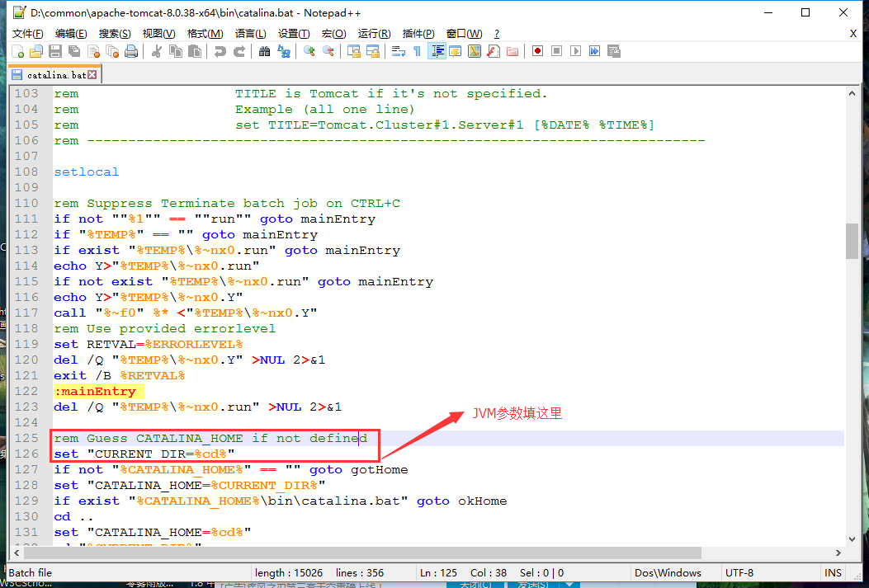Screen dimensions: 869x588
Task: Toggle word wrap toolbar button
Action: [399, 51]
